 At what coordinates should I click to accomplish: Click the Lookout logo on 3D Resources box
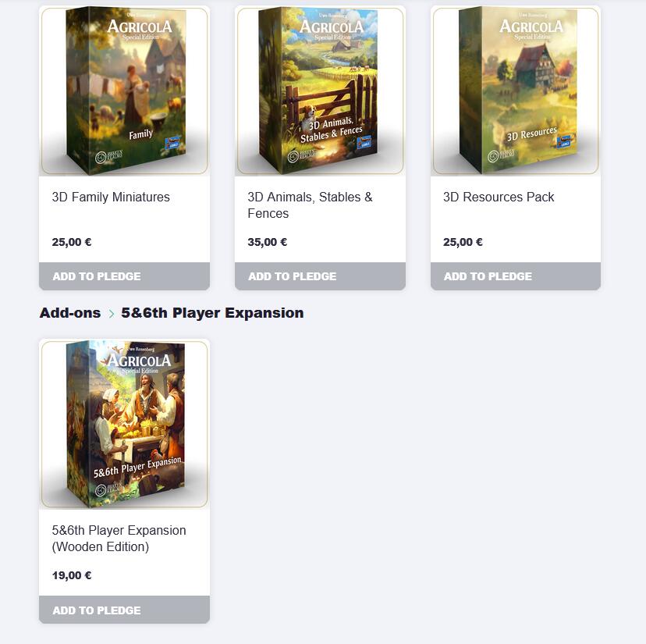564,141
